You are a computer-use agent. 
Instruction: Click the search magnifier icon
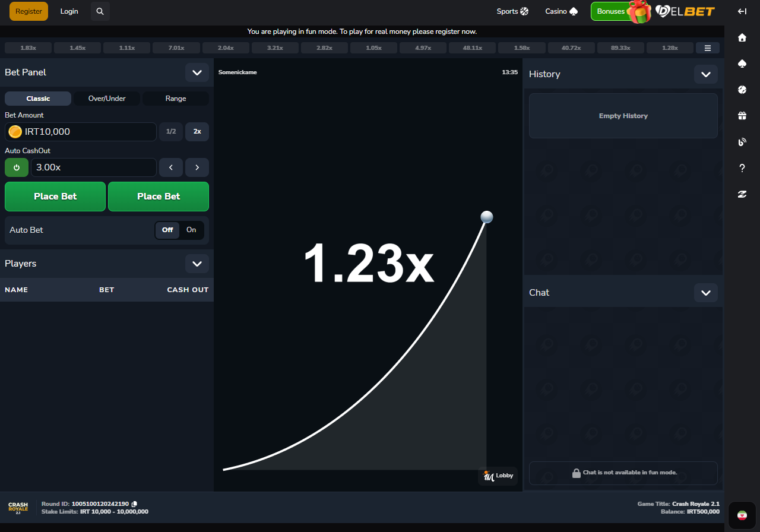coord(100,11)
